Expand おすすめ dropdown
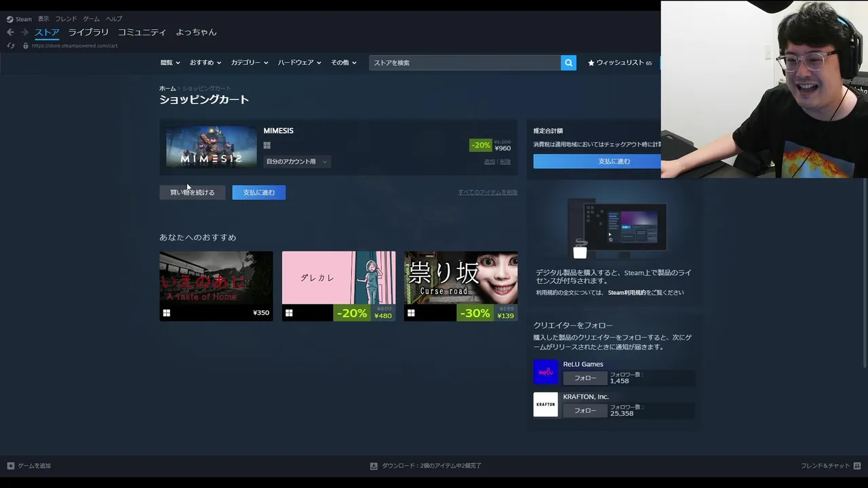The height and width of the screenshot is (488, 868). pyautogui.click(x=205, y=62)
